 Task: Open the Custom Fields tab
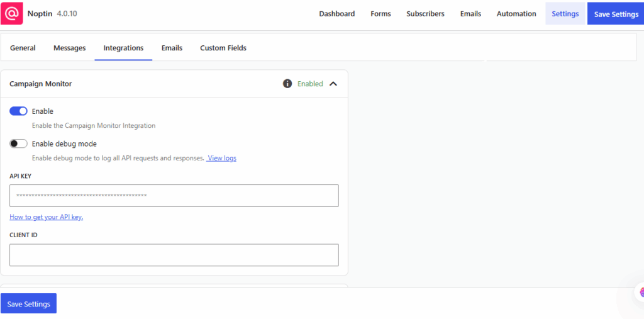click(223, 48)
